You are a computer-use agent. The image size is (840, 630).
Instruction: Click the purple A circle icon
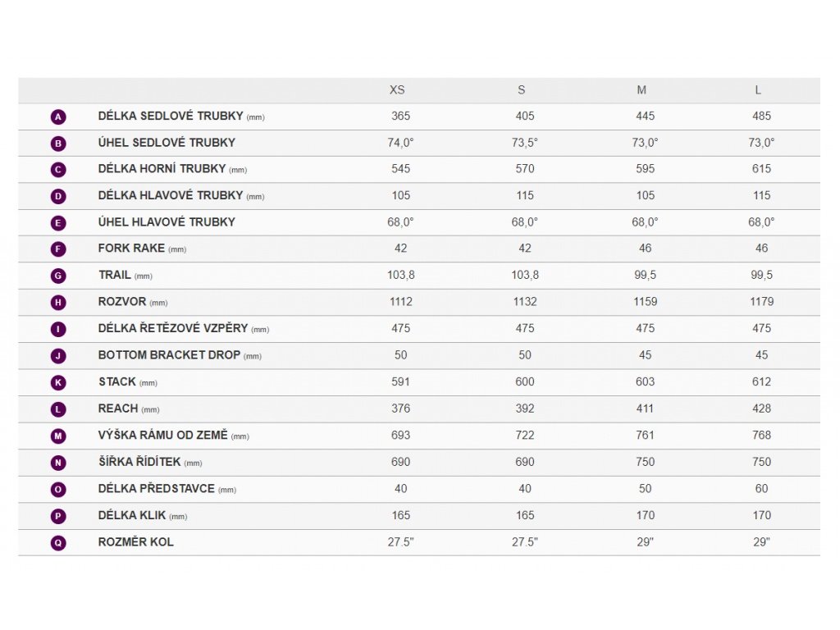[58, 116]
